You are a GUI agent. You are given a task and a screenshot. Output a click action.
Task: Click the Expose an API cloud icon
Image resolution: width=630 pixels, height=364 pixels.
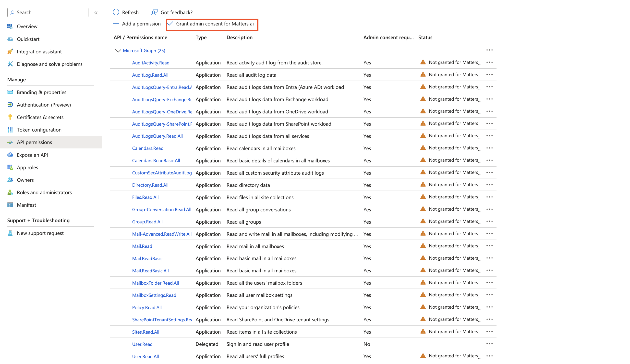10,155
